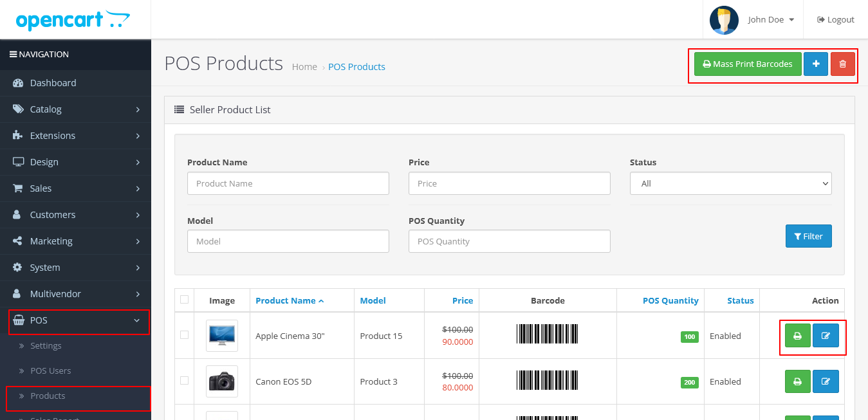The width and height of the screenshot is (868, 420).
Task: Open POS Users in the sidebar
Action: (x=51, y=370)
